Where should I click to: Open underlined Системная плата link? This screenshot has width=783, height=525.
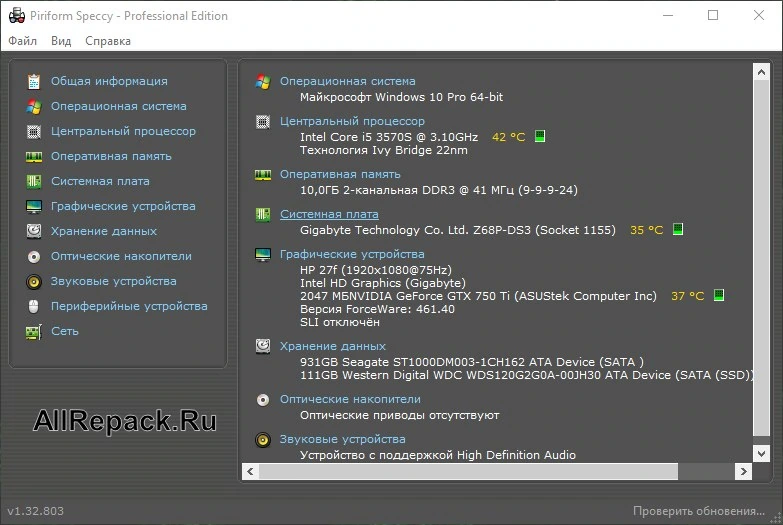tap(329, 214)
